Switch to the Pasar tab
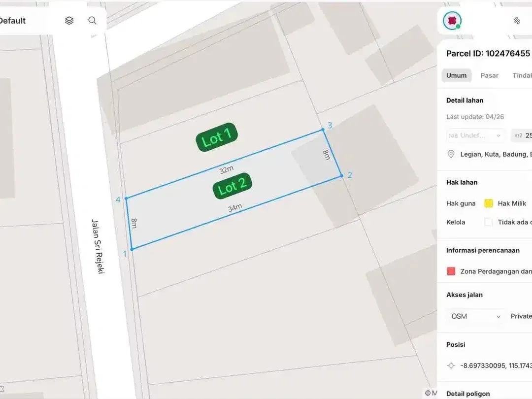 click(489, 75)
